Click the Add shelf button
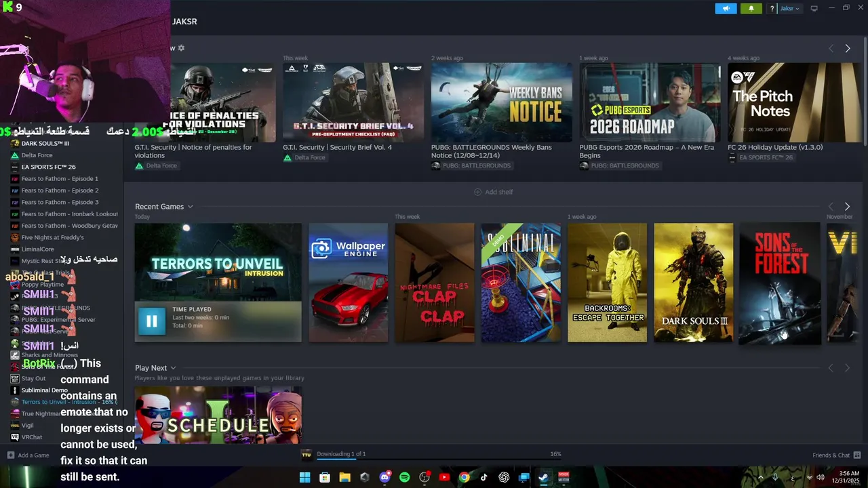 click(x=493, y=192)
